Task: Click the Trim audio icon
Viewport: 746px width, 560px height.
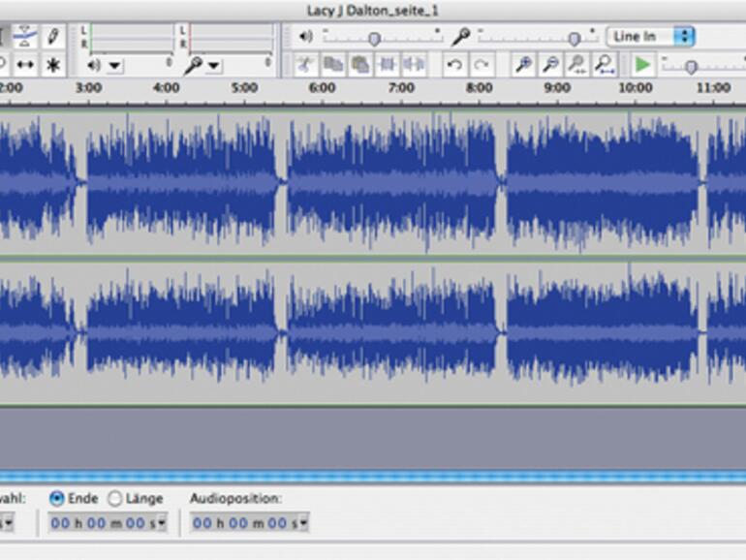Action: tap(387, 65)
